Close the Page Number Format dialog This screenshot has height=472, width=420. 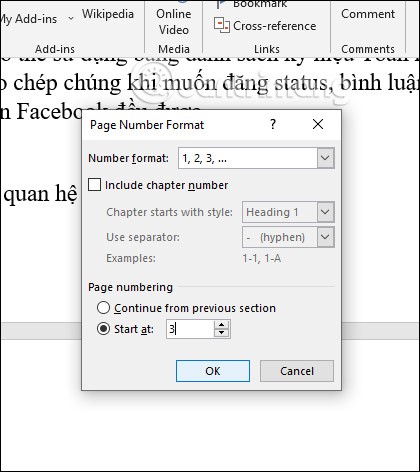318,124
